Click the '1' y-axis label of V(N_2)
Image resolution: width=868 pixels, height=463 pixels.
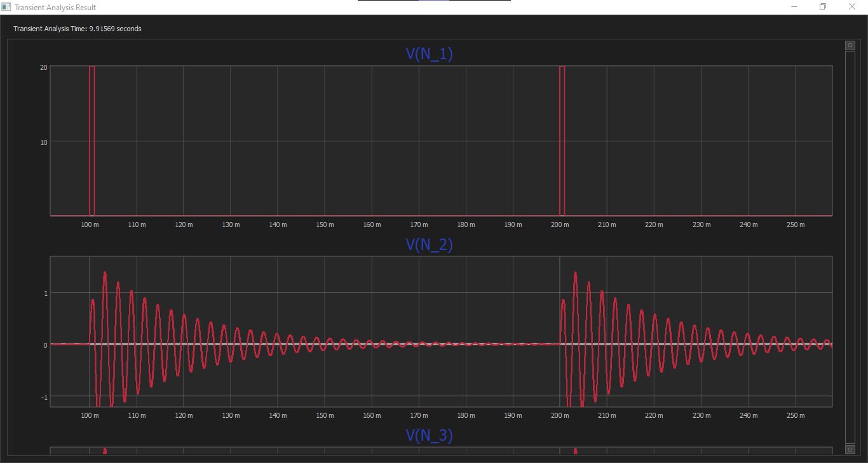(x=45, y=293)
